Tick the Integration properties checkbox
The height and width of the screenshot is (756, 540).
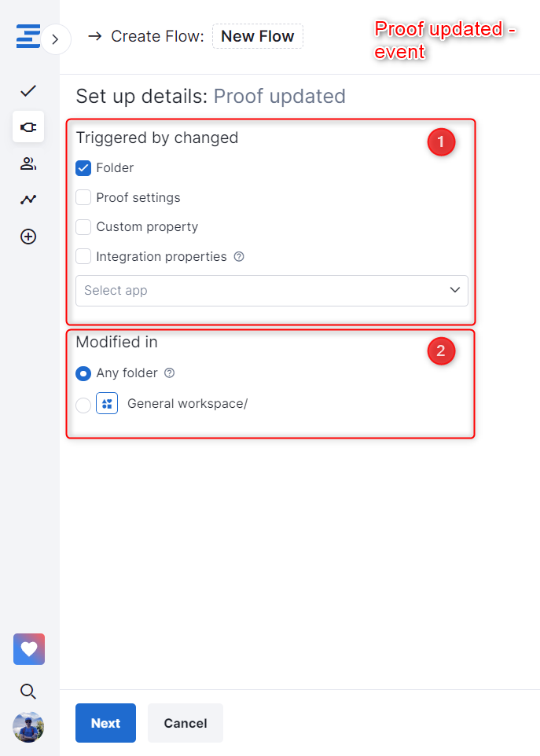coord(83,256)
